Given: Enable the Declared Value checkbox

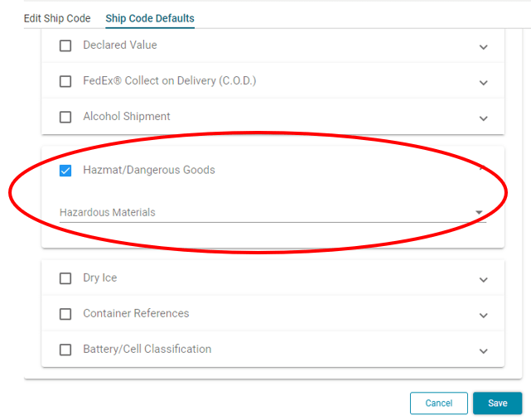Looking at the screenshot, I should coord(65,46).
